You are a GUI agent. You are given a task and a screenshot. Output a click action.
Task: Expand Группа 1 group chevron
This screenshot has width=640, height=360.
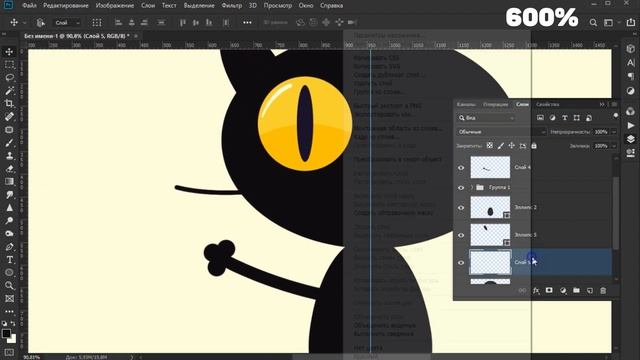[x=472, y=188]
